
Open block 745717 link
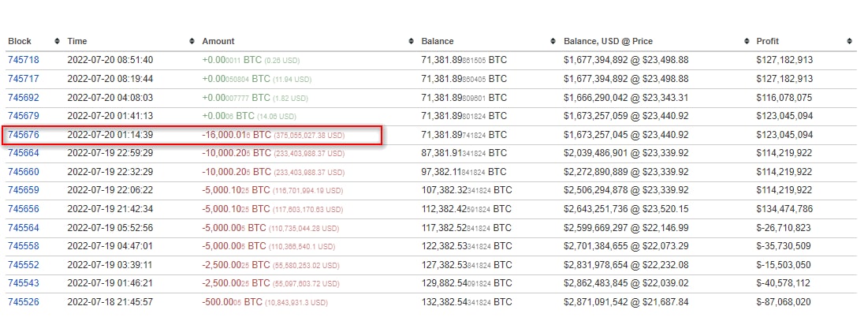click(x=23, y=79)
